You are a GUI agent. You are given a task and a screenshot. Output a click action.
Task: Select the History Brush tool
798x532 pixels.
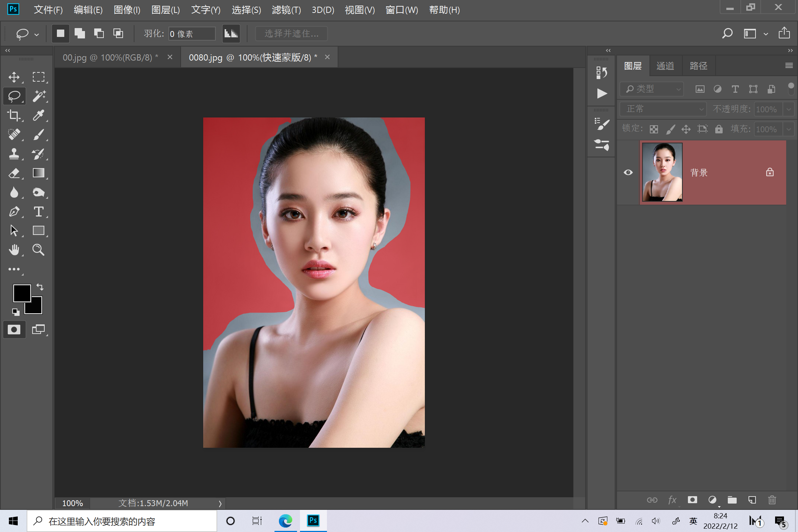coord(38,154)
